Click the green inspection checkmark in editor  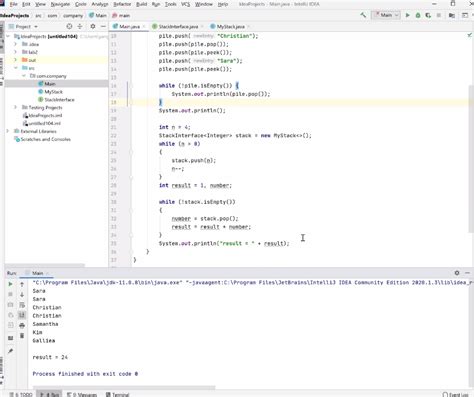[x=470, y=35]
